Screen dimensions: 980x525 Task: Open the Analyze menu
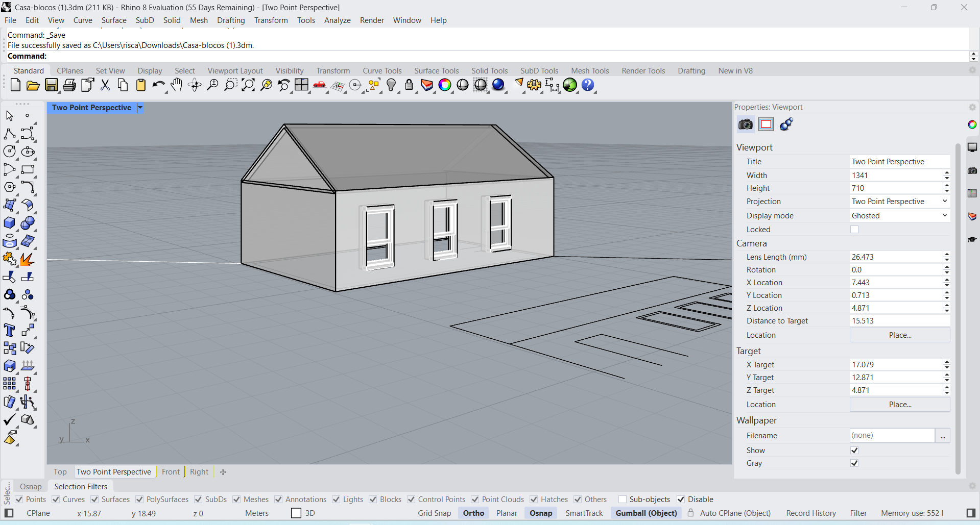coord(337,20)
